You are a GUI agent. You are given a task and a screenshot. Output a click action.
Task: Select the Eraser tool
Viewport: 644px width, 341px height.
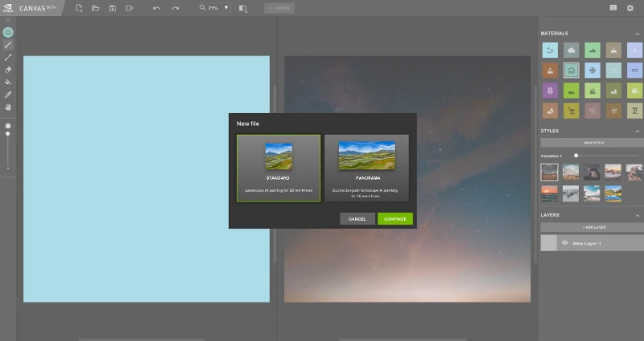pos(8,69)
